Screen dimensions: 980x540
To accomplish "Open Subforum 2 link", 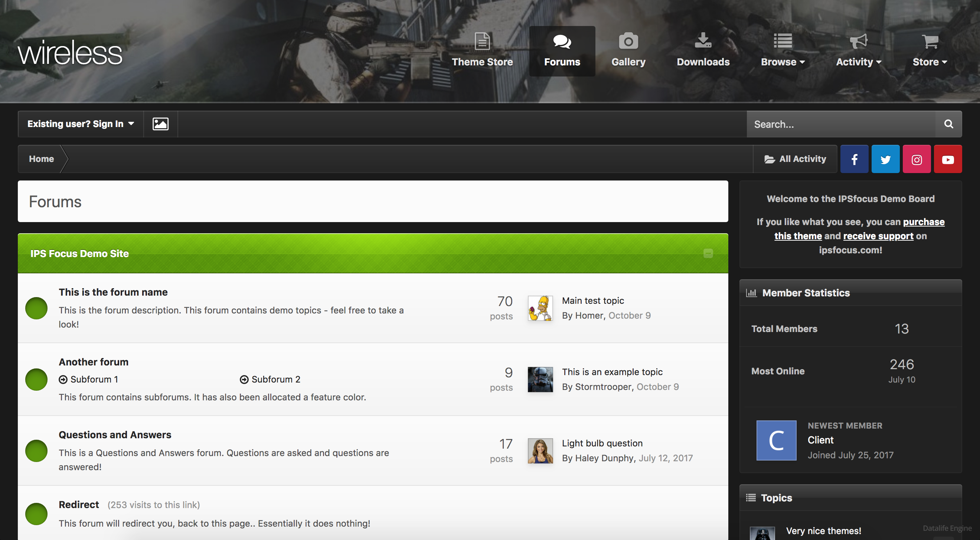I will point(276,380).
